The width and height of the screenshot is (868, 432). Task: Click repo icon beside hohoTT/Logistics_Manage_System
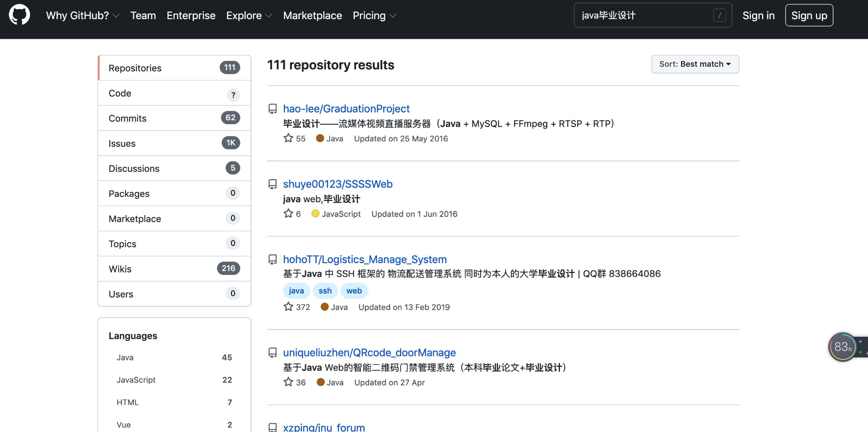click(273, 260)
